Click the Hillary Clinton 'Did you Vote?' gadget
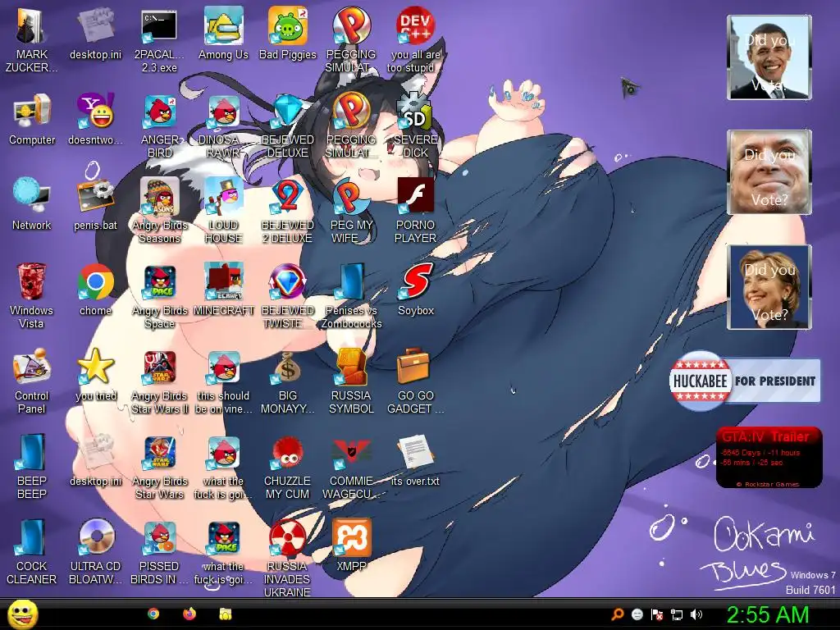This screenshot has height=630, width=840. pyautogui.click(x=769, y=287)
